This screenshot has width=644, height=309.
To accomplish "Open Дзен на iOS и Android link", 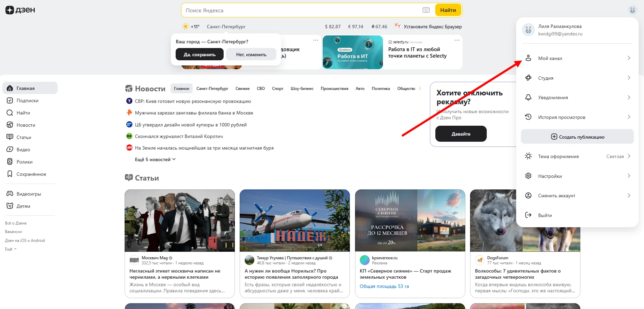I will [25, 241].
